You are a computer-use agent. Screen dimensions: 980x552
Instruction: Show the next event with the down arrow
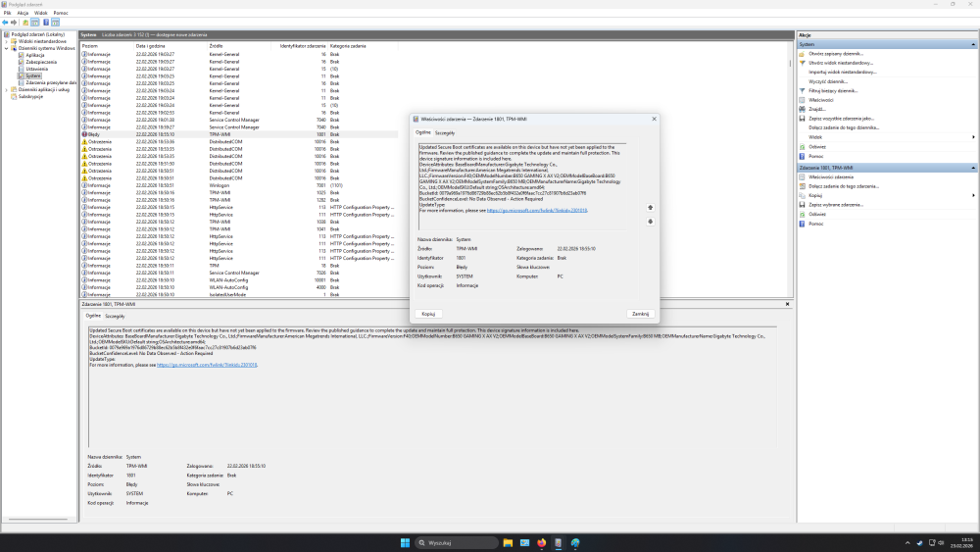[x=649, y=222]
